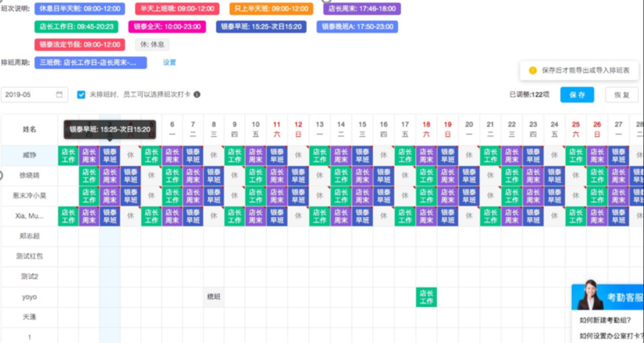Click the yellow warning icon in the notification
The height and width of the screenshot is (343, 644).
[x=533, y=70]
